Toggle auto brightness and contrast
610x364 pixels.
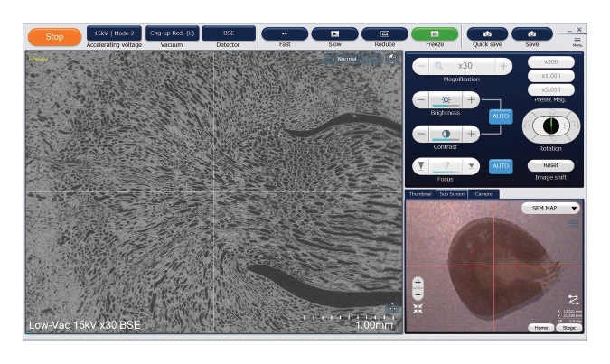pos(500,117)
